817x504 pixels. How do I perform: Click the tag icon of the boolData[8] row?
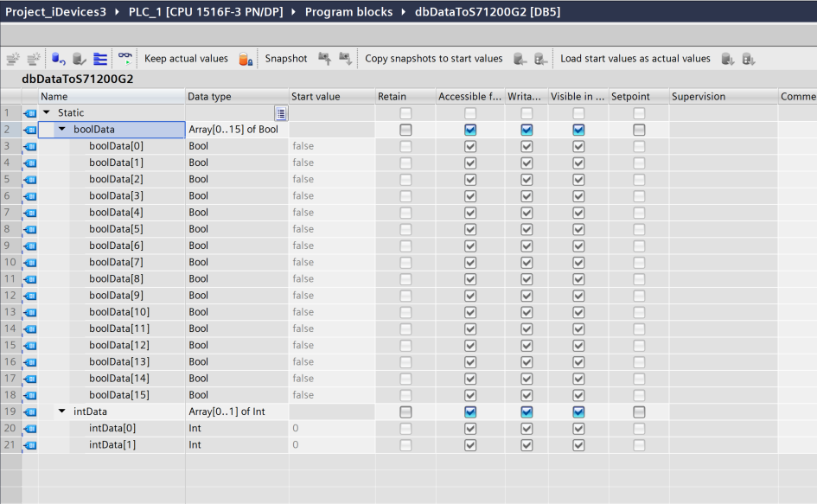(x=30, y=279)
